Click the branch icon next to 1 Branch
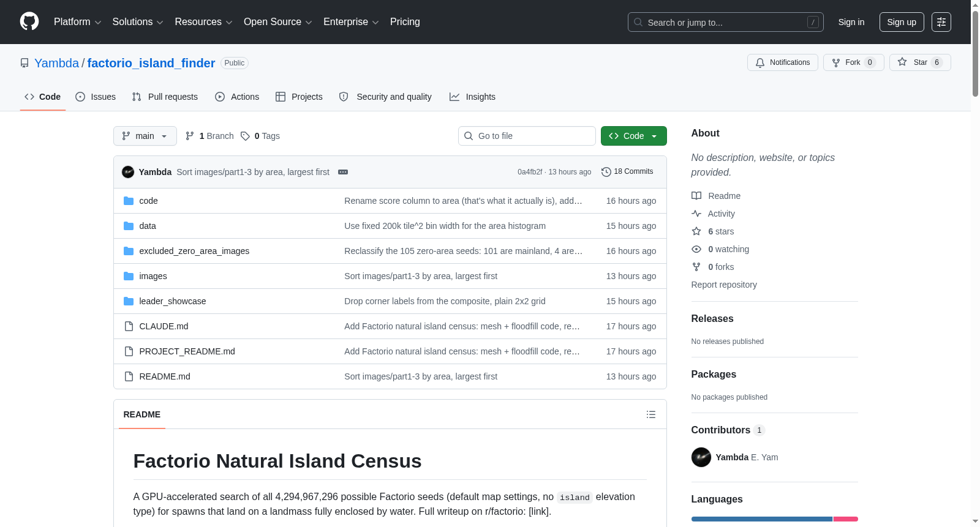980x527 pixels. pos(190,136)
